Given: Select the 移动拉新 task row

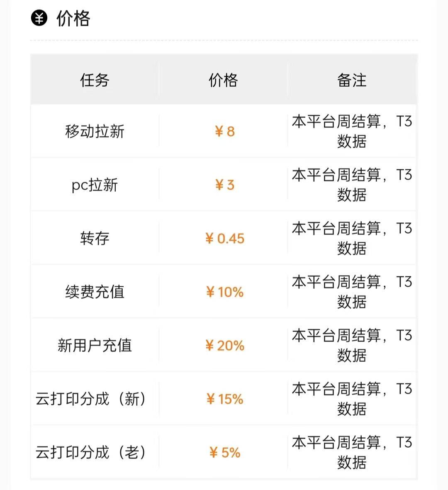Looking at the screenshot, I should [224, 131].
